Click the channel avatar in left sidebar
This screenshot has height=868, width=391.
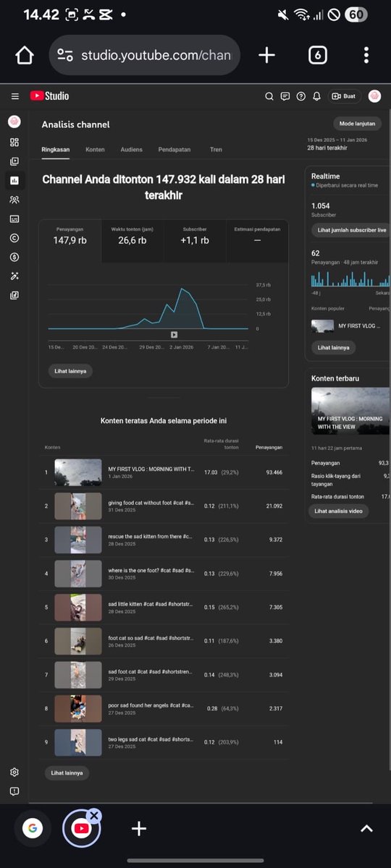click(x=14, y=122)
